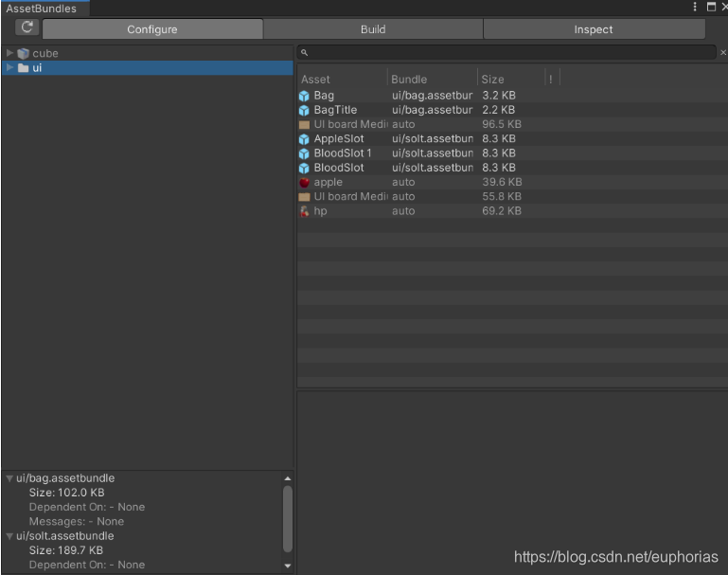Click the first UI board Medium texture icon
This screenshot has width=728, height=575.
click(304, 124)
